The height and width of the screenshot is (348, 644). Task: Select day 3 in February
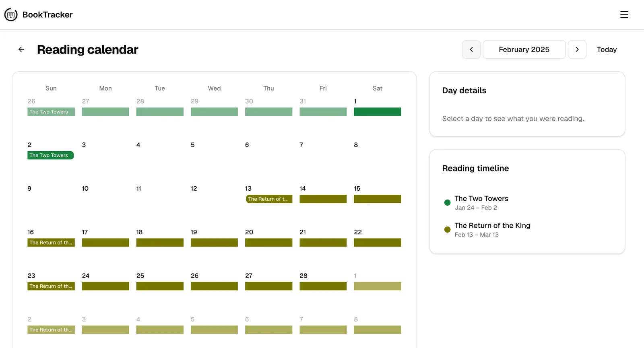[84, 145]
